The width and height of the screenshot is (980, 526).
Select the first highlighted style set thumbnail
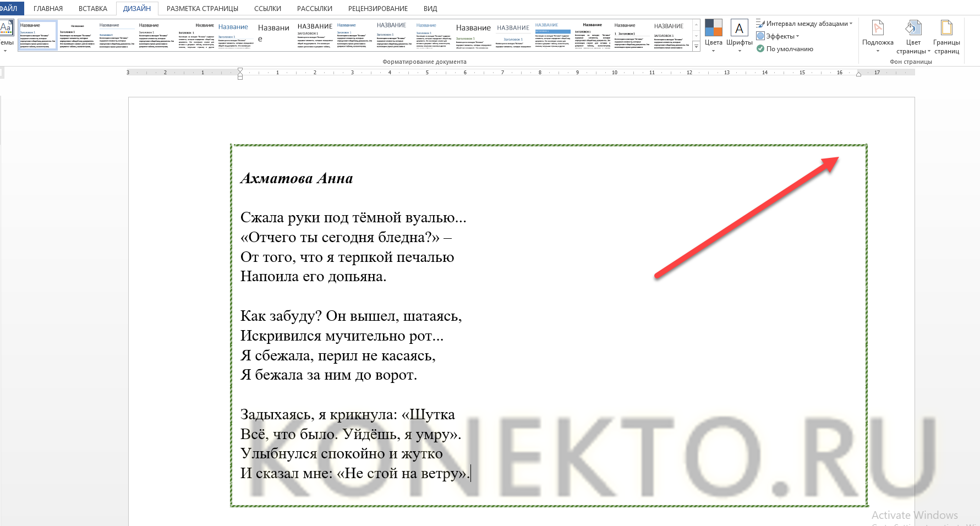pos(37,36)
